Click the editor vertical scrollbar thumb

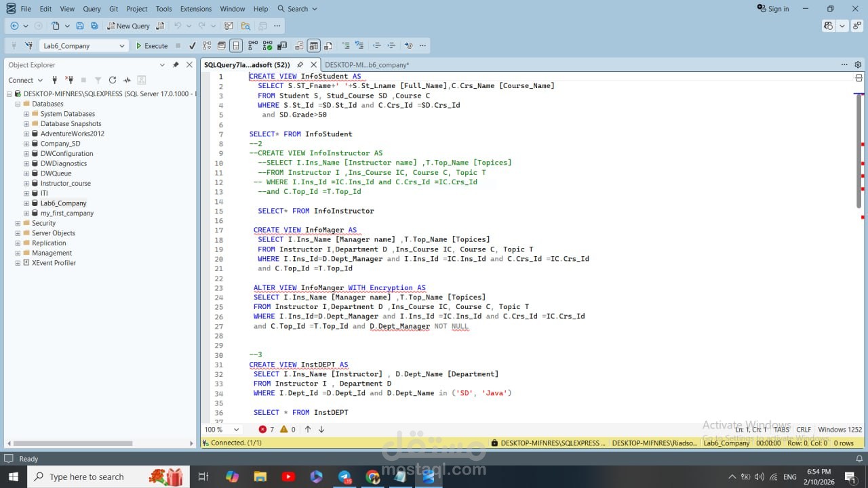tap(859, 150)
